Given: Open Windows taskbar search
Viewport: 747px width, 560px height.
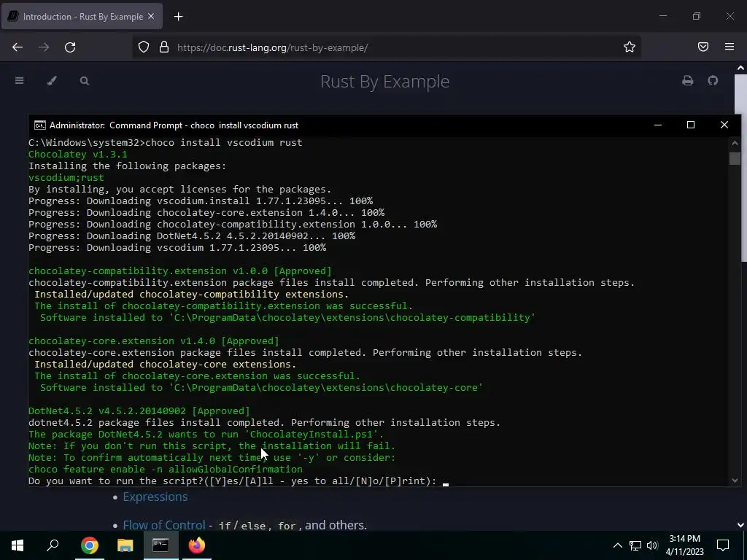Looking at the screenshot, I should tap(53, 545).
